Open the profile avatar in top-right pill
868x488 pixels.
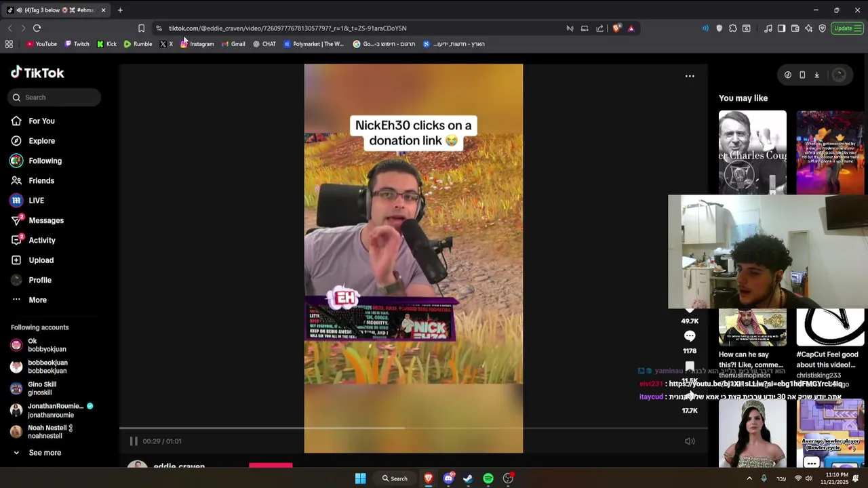pyautogui.click(x=839, y=75)
